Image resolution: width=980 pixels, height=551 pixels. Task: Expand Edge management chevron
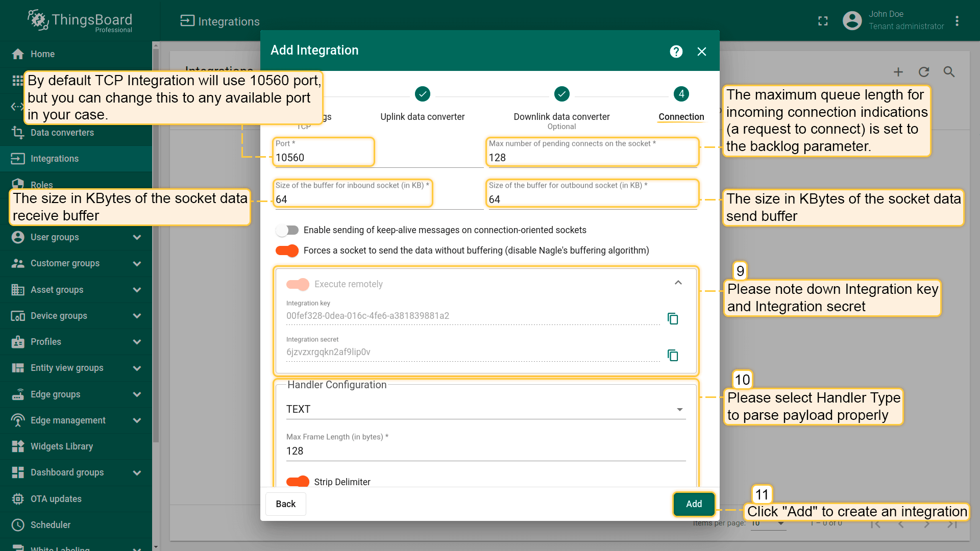click(137, 420)
